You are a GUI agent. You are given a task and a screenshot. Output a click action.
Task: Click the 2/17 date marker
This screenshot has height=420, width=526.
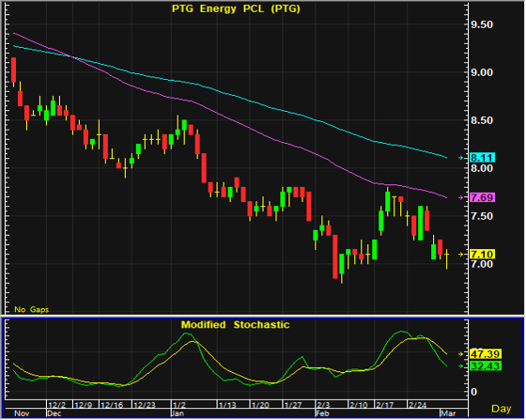pyautogui.click(x=384, y=405)
